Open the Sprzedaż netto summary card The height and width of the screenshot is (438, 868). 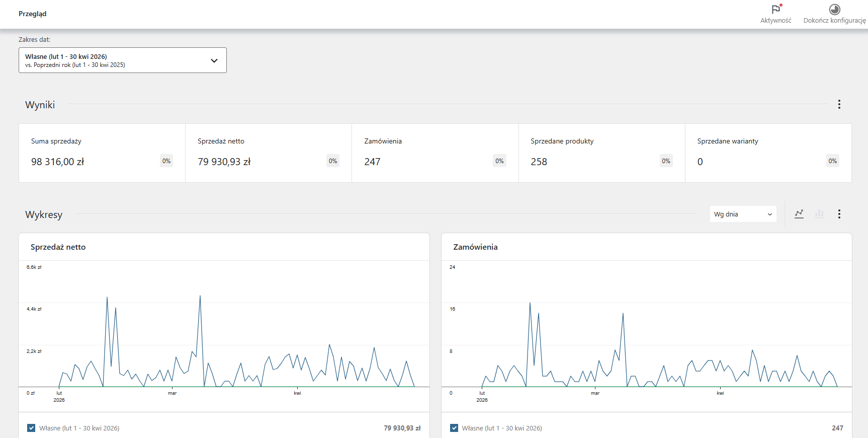click(269, 153)
